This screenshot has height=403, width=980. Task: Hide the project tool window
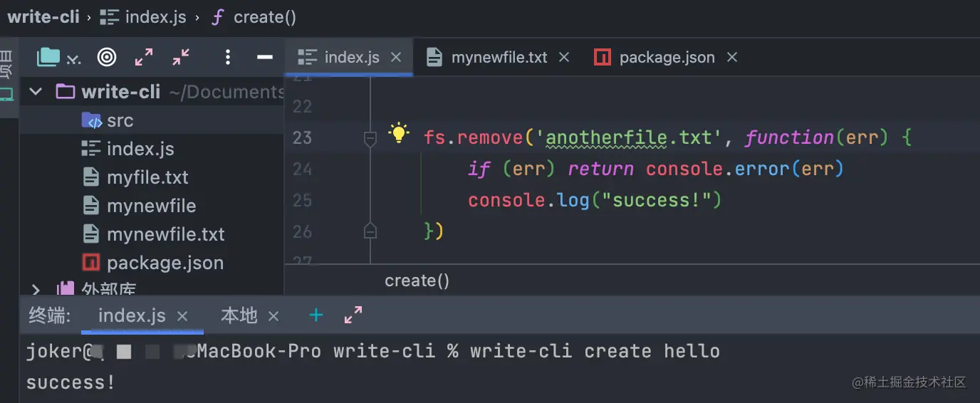265,57
